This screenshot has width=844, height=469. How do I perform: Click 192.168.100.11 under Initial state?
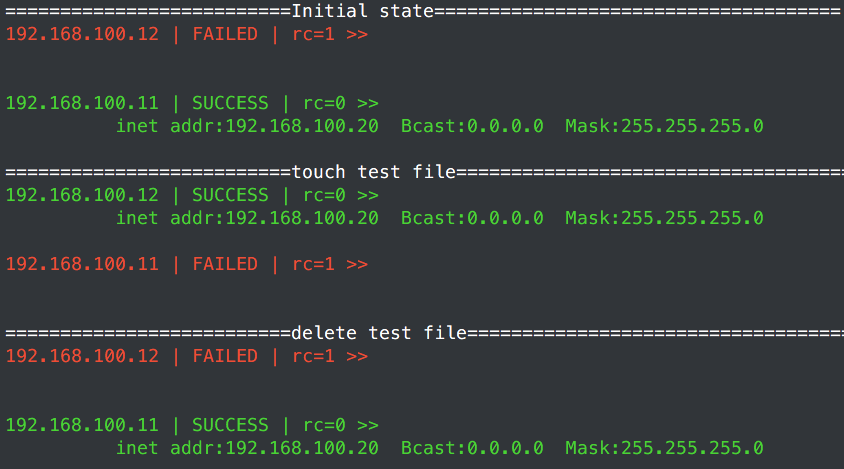[82, 103]
